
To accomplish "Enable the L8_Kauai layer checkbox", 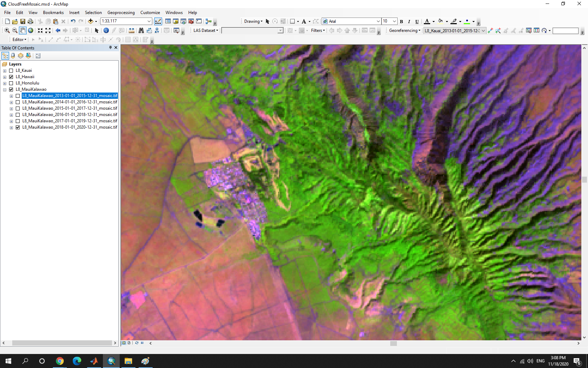I will [x=11, y=70].
